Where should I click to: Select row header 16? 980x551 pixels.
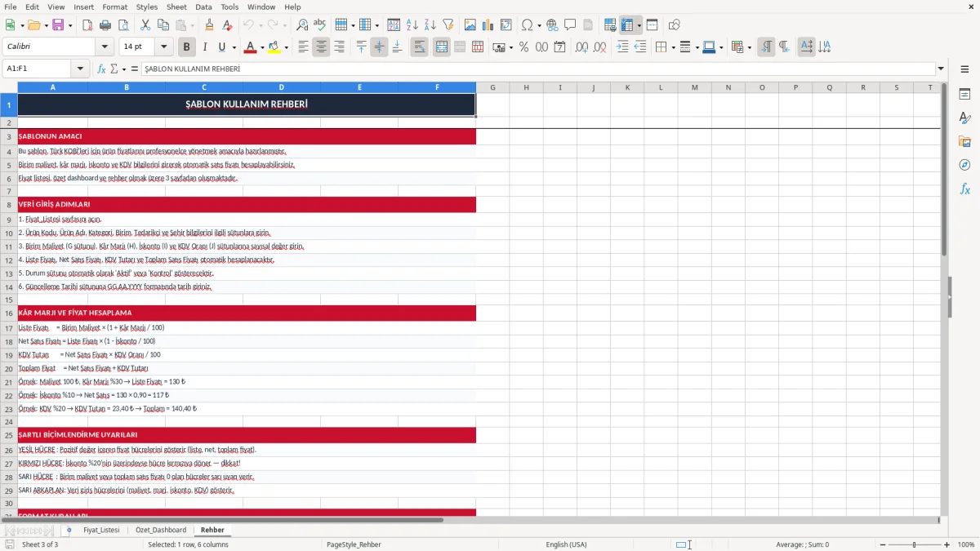pos(8,313)
